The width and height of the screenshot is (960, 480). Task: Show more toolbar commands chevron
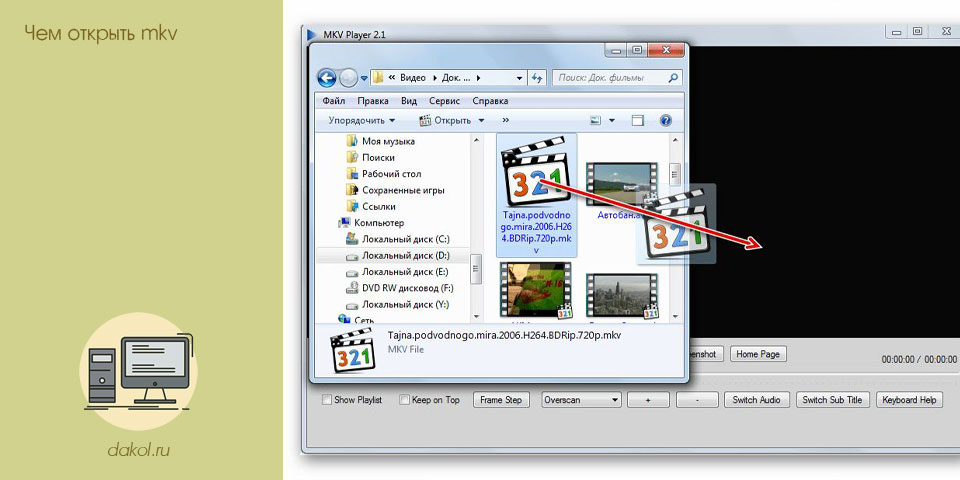(506, 121)
